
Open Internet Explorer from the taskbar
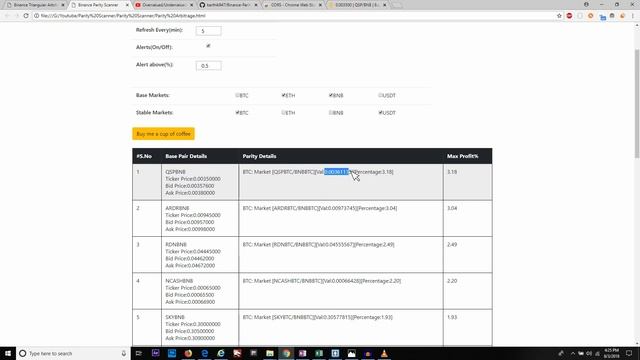coord(221,353)
